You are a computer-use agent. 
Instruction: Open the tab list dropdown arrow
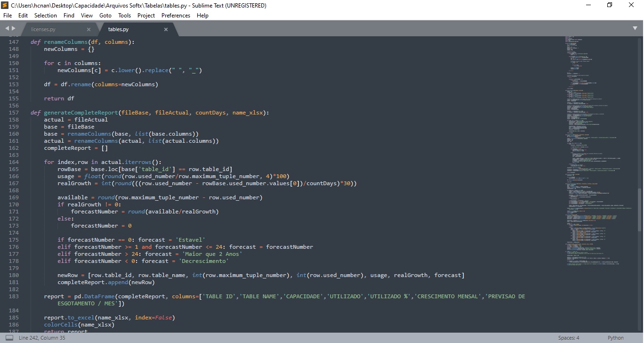(635, 29)
